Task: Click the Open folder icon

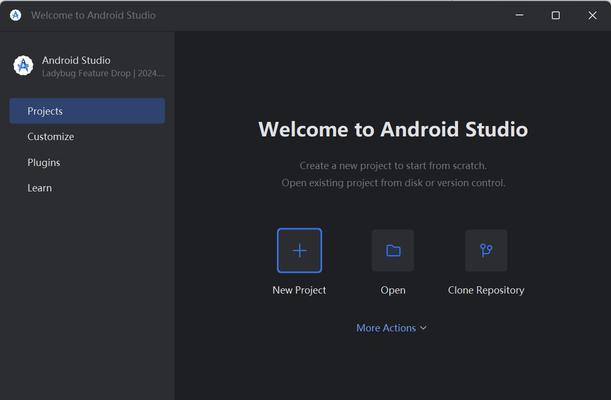Action: click(393, 250)
